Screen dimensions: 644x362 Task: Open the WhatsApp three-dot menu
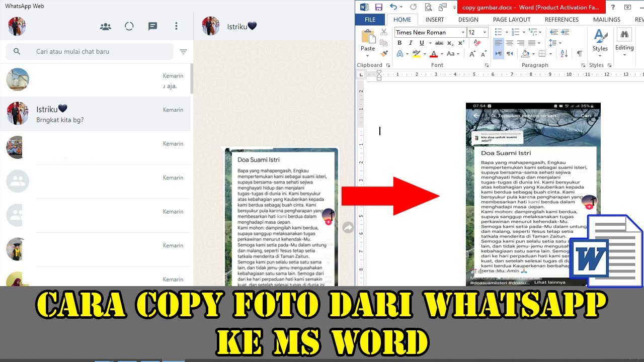176,26
